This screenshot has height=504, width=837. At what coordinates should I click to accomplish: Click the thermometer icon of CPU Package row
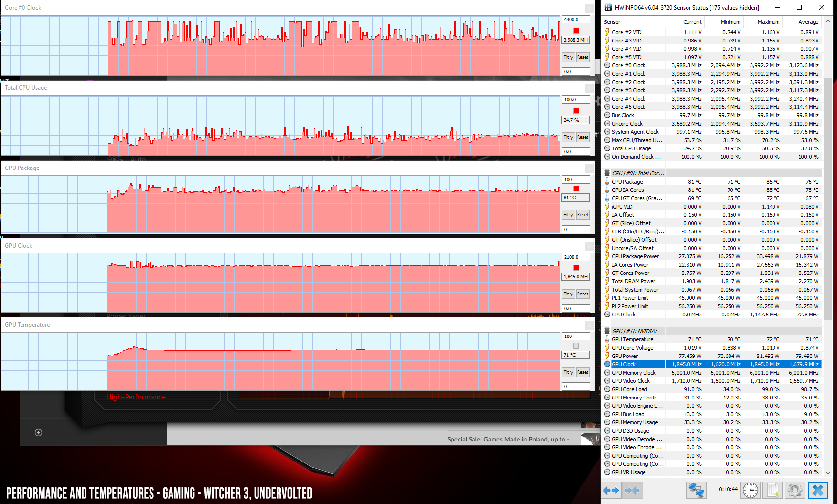point(607,182)
